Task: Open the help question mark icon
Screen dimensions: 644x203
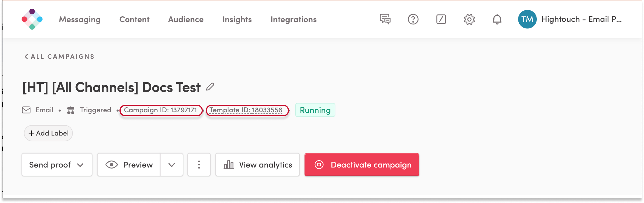Action: tap(413, 19)
